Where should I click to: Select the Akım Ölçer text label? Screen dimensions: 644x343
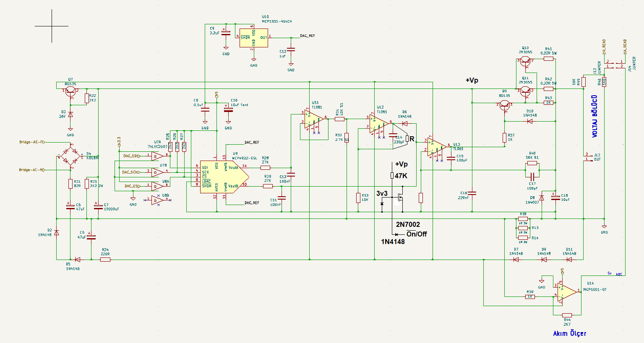point(569,333)
